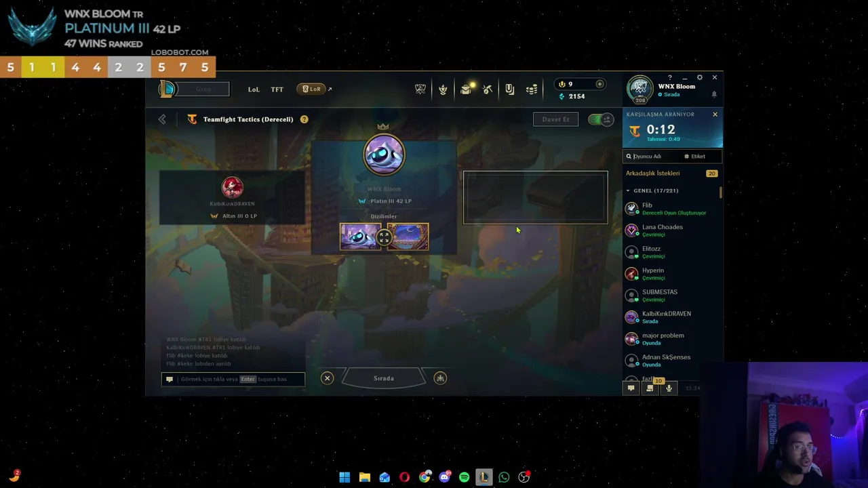Select friend Elitozz in the list
Viewport: 868px width, 488px height.
[671, 251]
